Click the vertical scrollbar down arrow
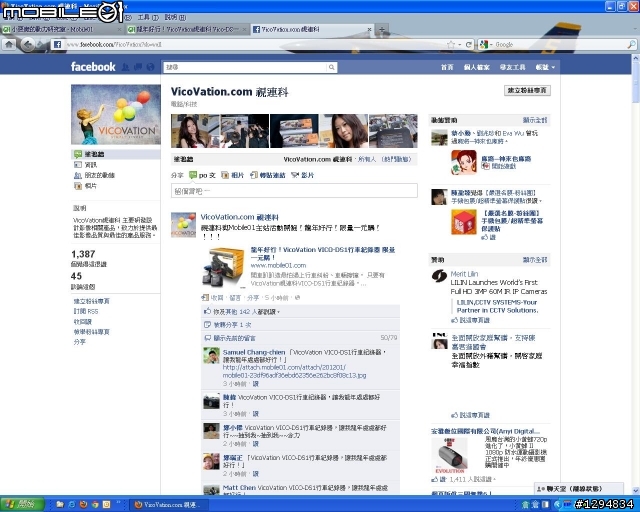This screenshot has width=640, height=512. click(x=636, y=491)
